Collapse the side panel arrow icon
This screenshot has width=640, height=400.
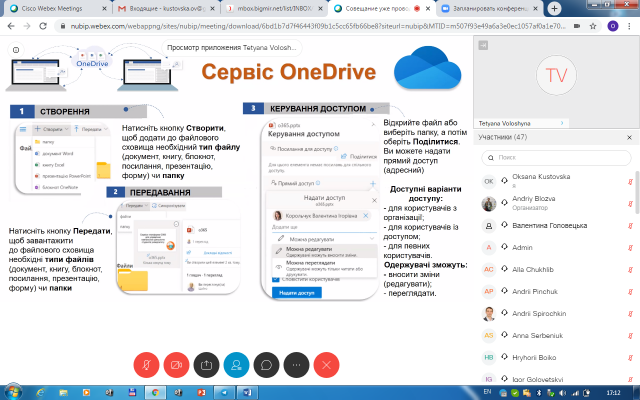pos(483,45)
